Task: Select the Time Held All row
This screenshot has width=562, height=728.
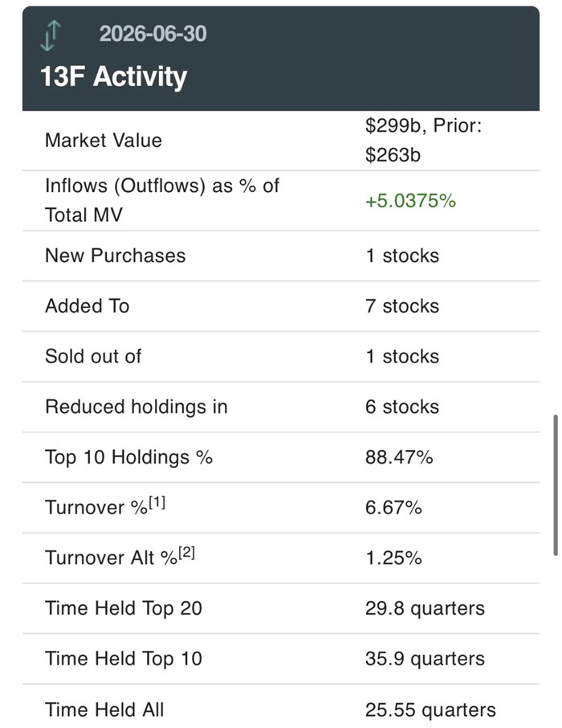Action: point(281,706)
